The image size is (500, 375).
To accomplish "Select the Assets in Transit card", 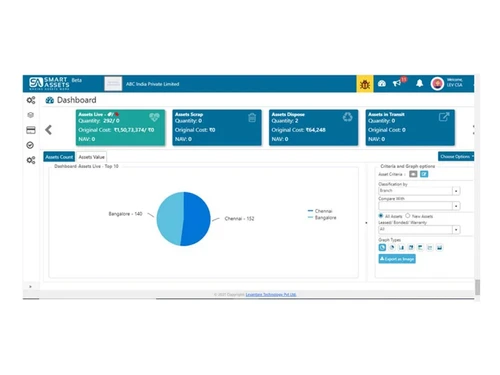I will tap(410, 127).
